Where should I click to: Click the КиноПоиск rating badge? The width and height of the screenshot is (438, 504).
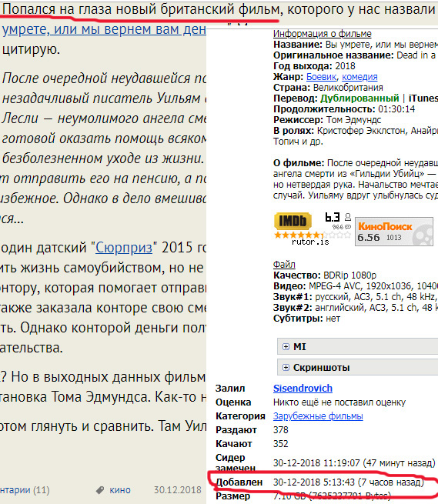tap(394, 232)
